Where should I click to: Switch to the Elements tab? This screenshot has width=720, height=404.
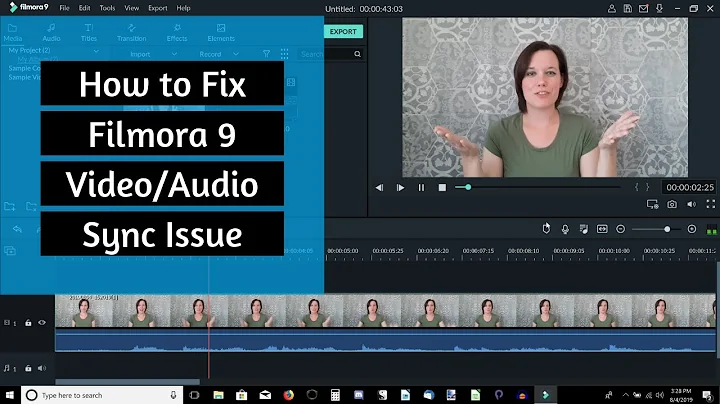[221, 33]
